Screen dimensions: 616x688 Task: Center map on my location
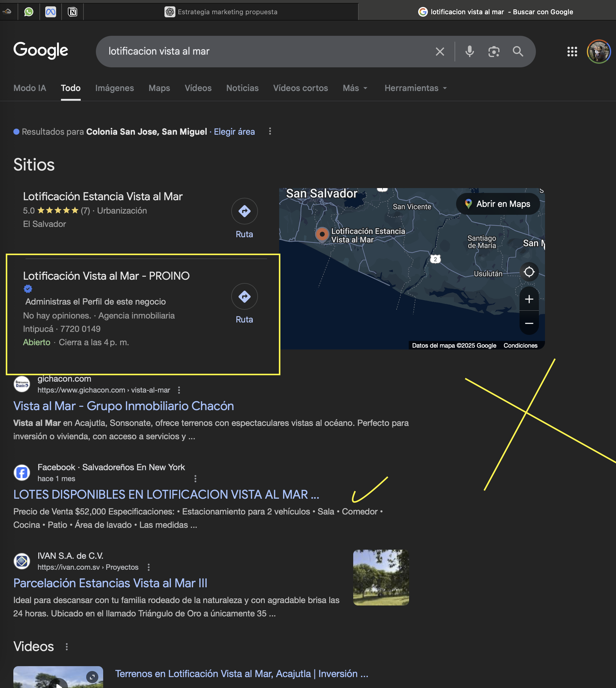(529, 272)
